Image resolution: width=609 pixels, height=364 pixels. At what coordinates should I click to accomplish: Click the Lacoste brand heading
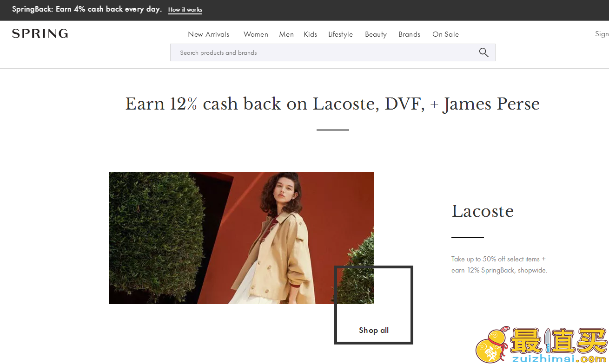[483, 211]
